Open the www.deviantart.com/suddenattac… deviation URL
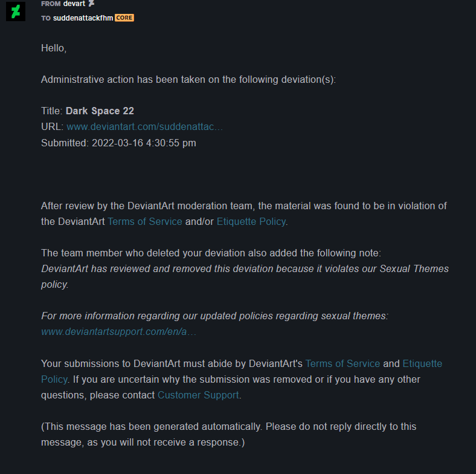 click(x=144, y=127)
